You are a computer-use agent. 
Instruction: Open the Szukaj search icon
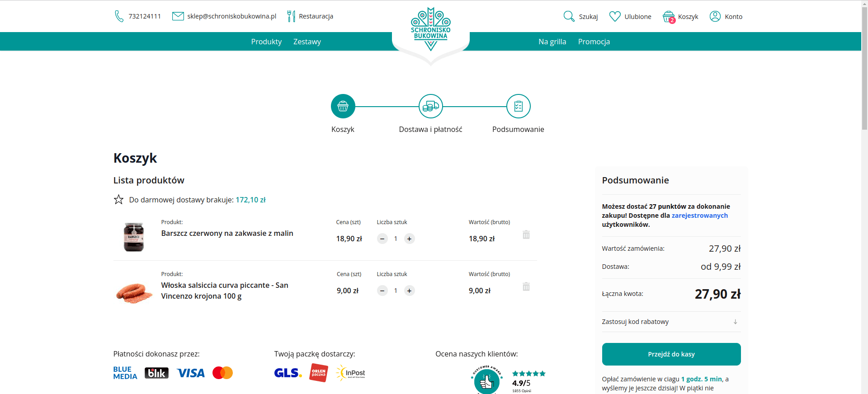point(569,16)
